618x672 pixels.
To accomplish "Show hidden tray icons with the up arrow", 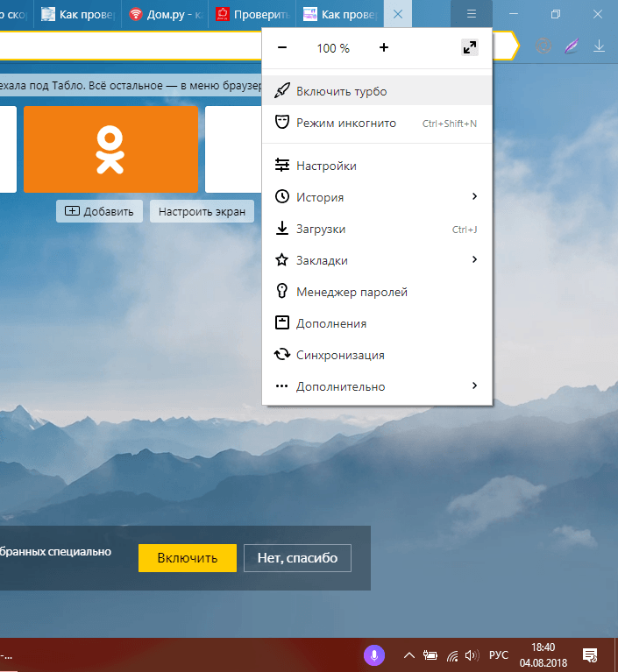I will pyautogui.click(x=409, y=655).
